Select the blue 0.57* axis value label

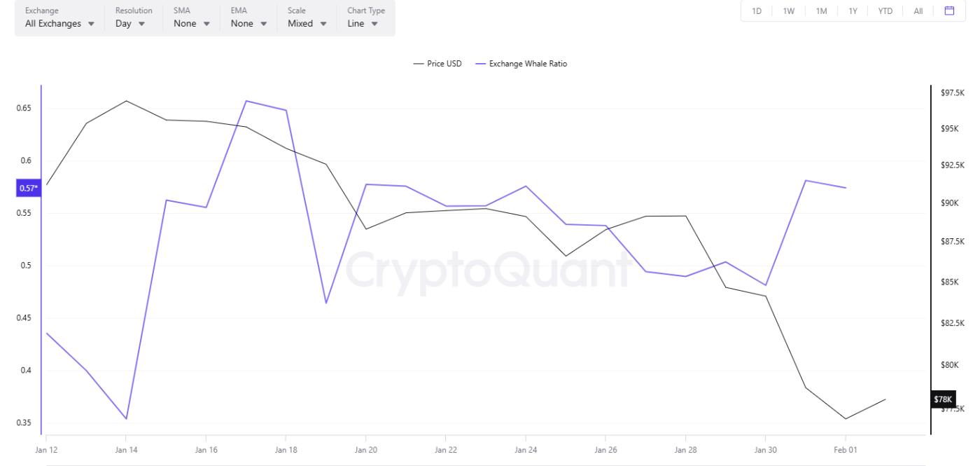[x=28, y=188]
